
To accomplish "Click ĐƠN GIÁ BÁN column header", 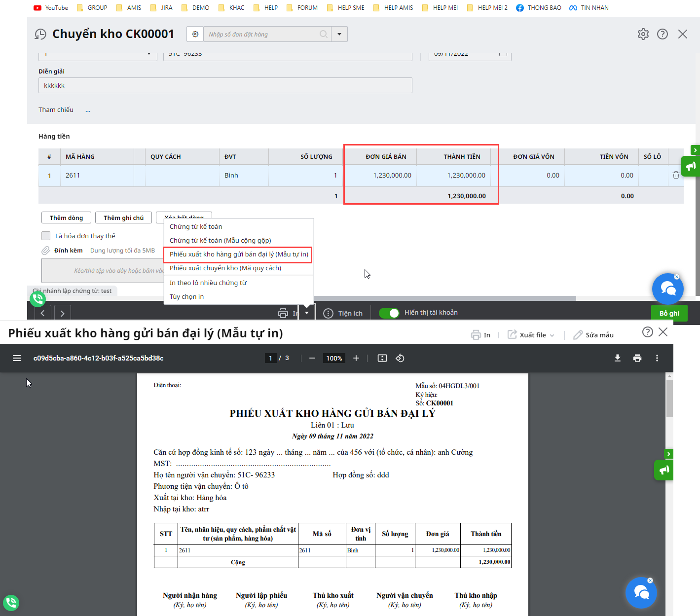I will pos(380,156).
